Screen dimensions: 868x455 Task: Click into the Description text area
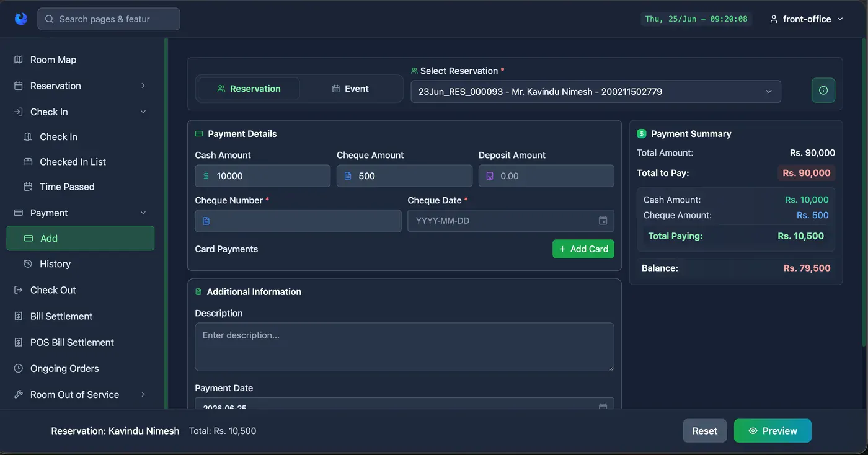coord(404,347)
